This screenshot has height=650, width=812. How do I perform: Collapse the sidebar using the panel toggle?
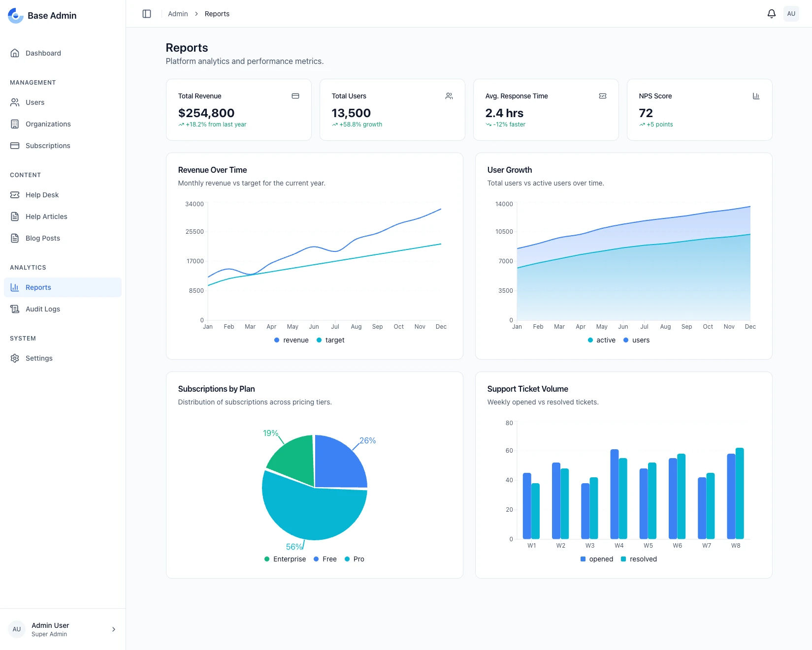coord(146,14)
